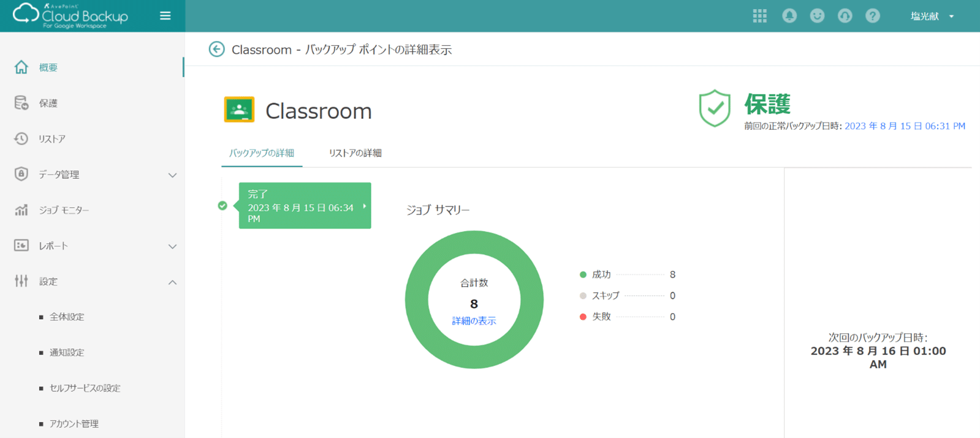
Task: Click the restore clock icon beside リストア
Action: click(21, 138)
